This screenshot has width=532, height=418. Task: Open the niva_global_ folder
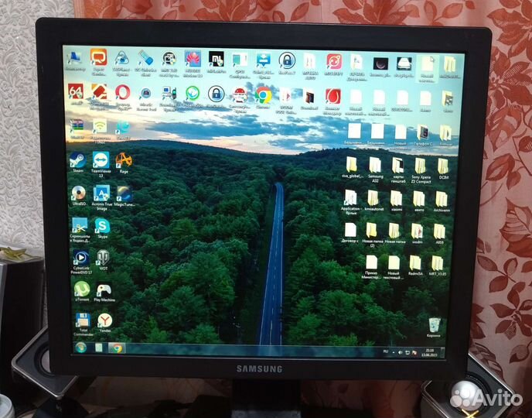point(352,167)
